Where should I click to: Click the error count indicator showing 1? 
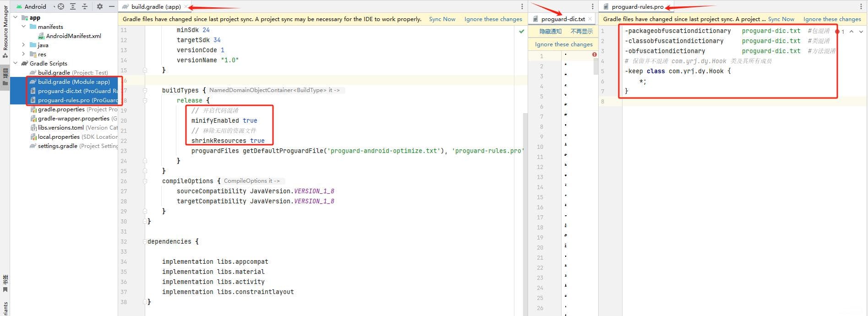[x=840, y=32]
